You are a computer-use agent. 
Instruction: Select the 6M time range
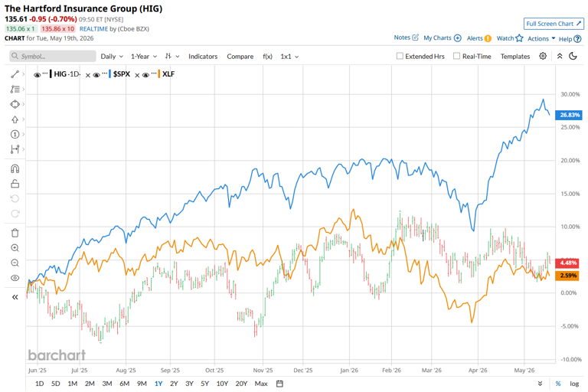[x=125, y=384]
